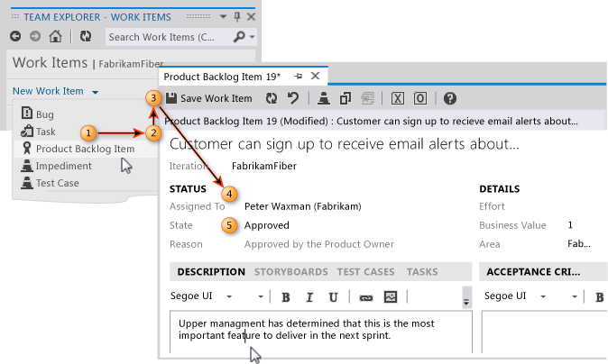
Task: Click in description text box
Action: [321, 332]
